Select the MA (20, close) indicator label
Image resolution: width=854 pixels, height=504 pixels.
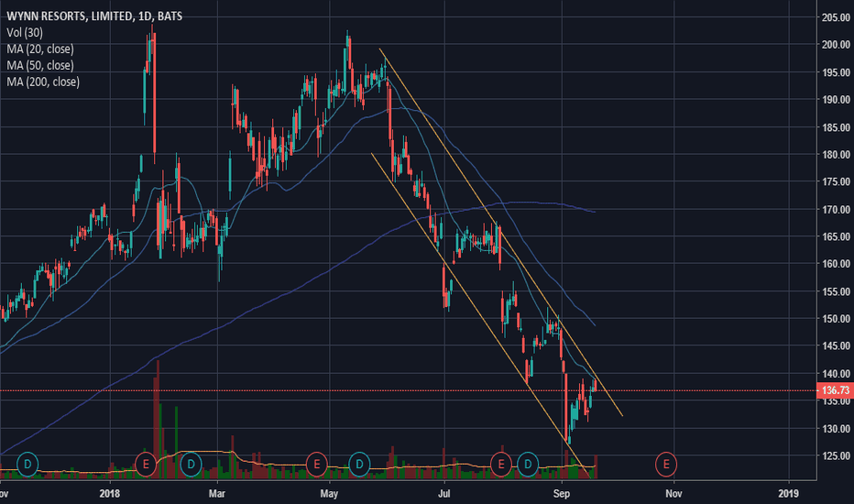pyautogui.click(x=39, y=49)
